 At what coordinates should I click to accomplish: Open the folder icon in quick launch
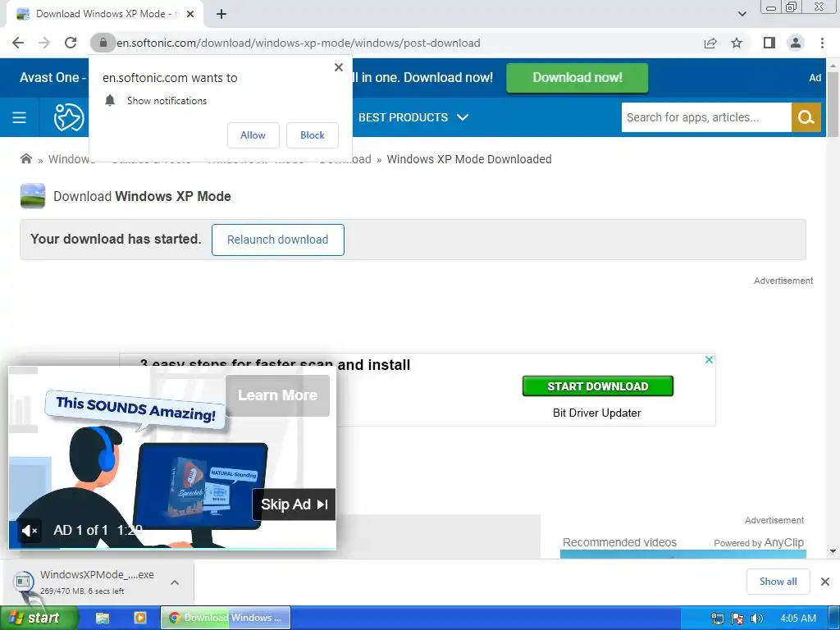click(103, 618)
